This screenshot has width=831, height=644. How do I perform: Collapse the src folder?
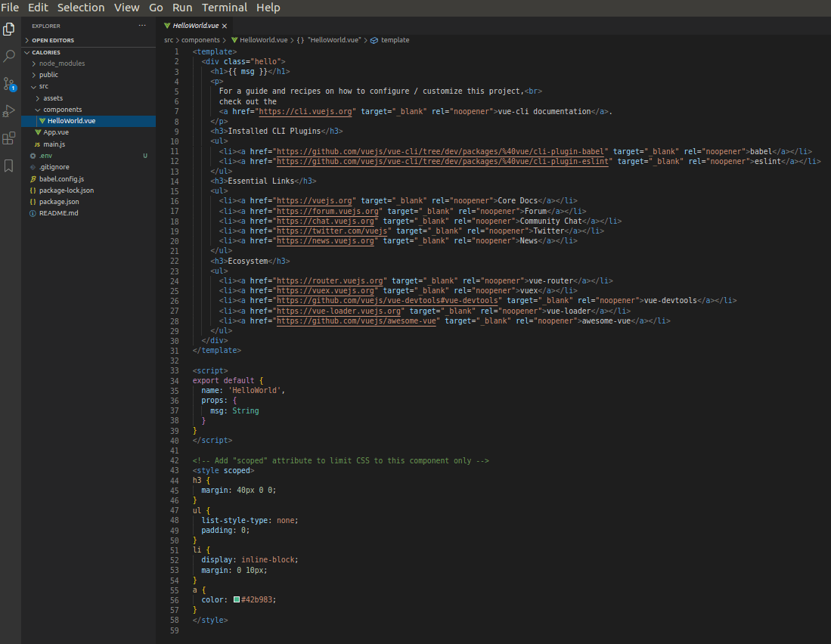pos(35,86)
